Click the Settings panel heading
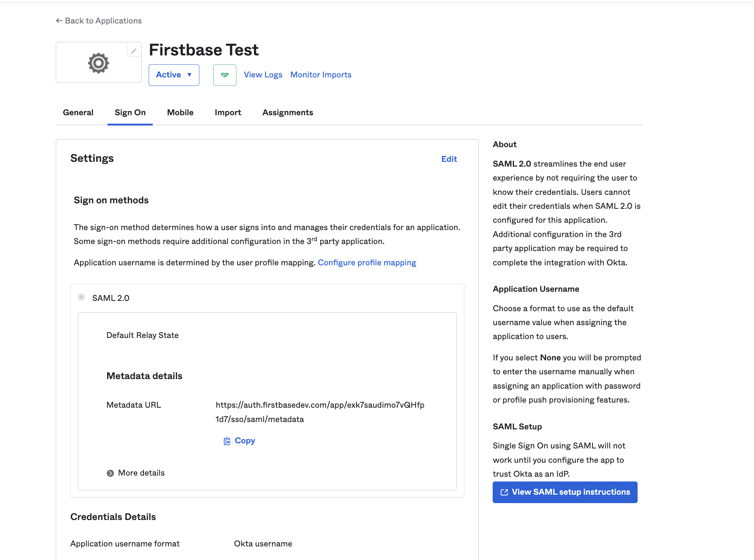 coord(92,158)
